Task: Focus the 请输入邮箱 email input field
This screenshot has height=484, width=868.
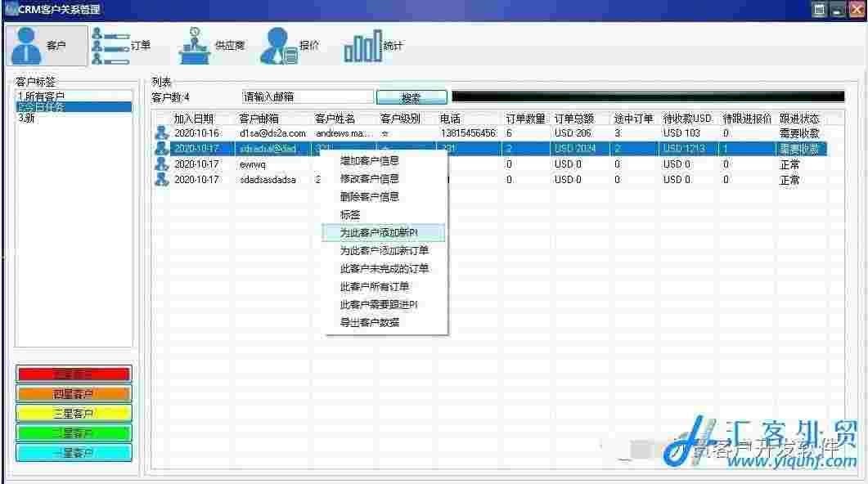Action: coord(308,96)
